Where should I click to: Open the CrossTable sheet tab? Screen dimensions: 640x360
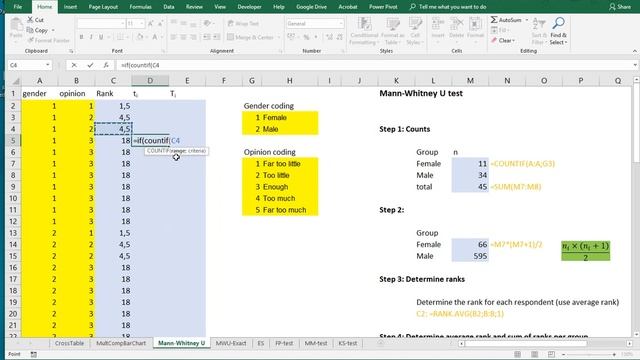(x=69, y=343)
